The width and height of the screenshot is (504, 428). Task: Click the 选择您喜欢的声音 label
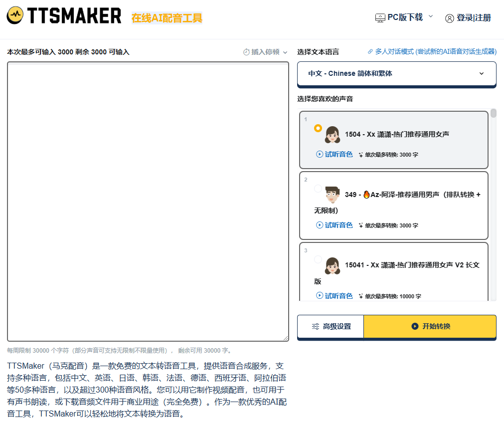[x=325, y=99]
